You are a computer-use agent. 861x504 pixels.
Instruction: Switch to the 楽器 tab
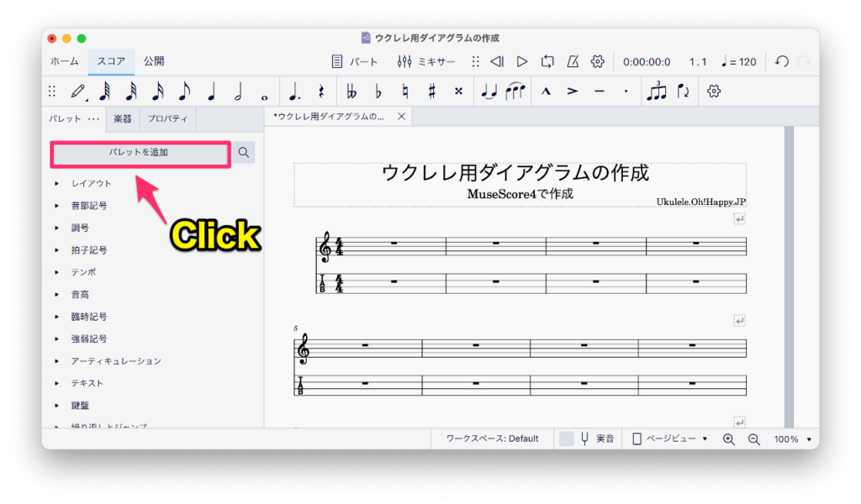point(123,119)
